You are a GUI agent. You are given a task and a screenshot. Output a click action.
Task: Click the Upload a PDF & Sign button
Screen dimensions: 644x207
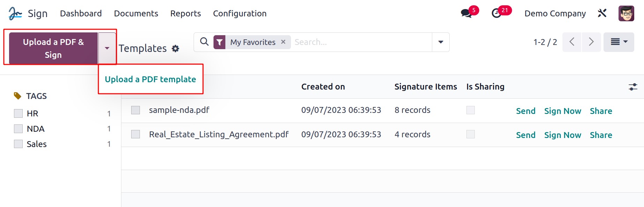click(x=53, y=48)
